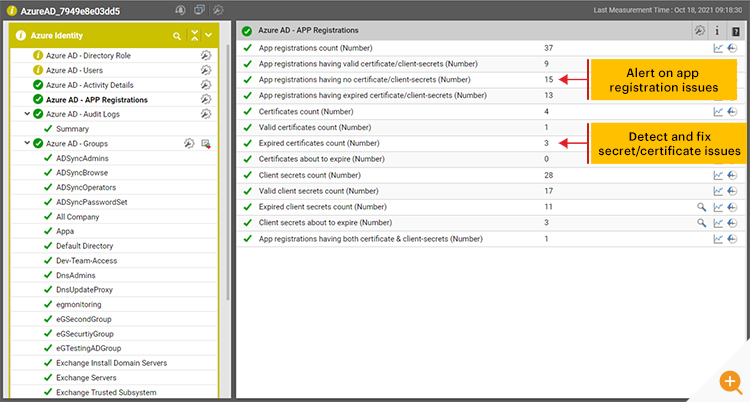Select Exchange Install Domain Servers group
The height and width of the screenshot is (402, 750).
111,363
